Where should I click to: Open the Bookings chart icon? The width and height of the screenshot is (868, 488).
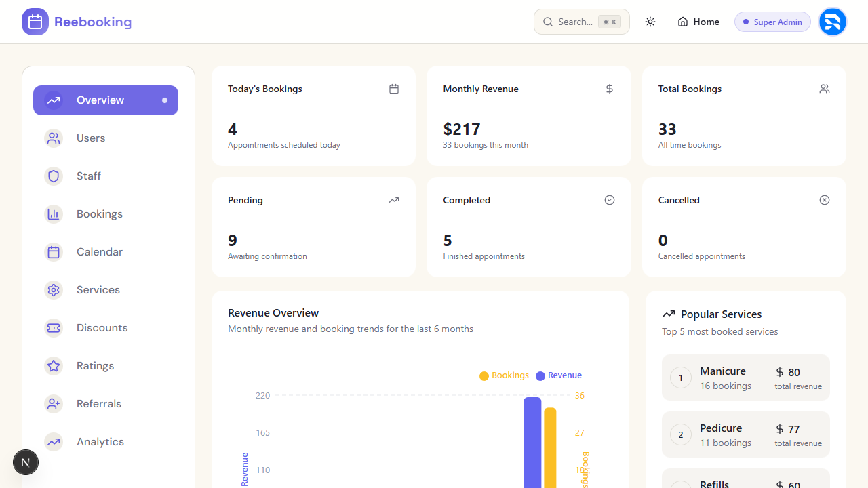point(54,214)
